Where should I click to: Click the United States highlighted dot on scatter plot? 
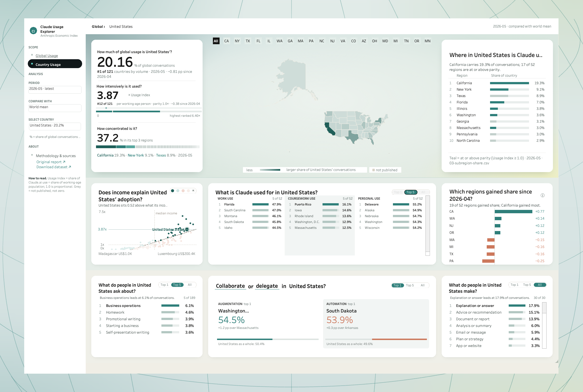point(187,229)
